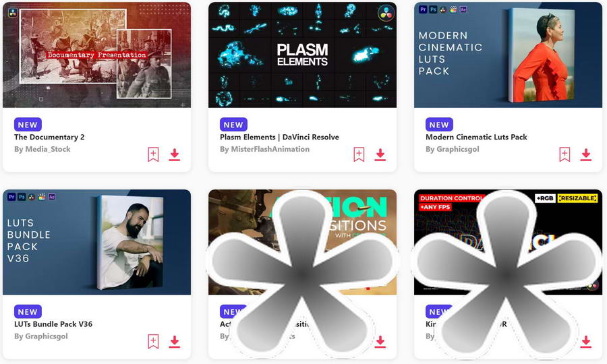Image resolution: width=607 pixels, height=364 pixels.
Task: Open Plasm Elements | DaVinci Resolve title
Action: coord(279,137)
